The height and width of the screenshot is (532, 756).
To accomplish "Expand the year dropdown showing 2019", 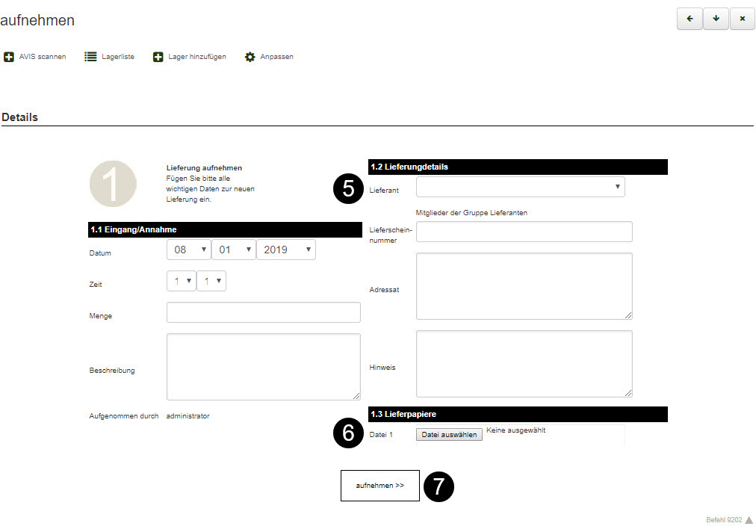I will pos(285,250).
